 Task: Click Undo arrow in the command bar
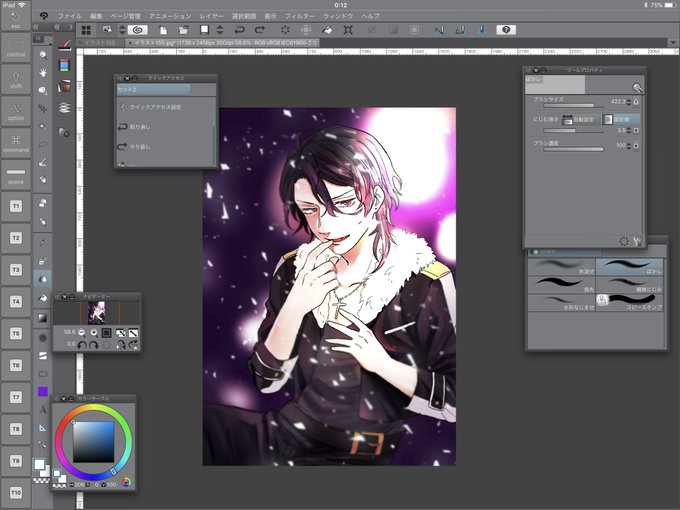click(x=239, y=30)
